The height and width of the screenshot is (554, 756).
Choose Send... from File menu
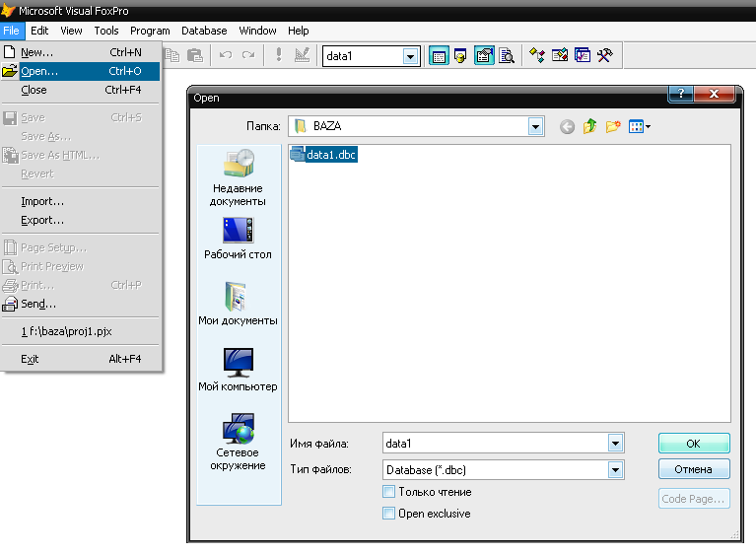pos(81,304)
